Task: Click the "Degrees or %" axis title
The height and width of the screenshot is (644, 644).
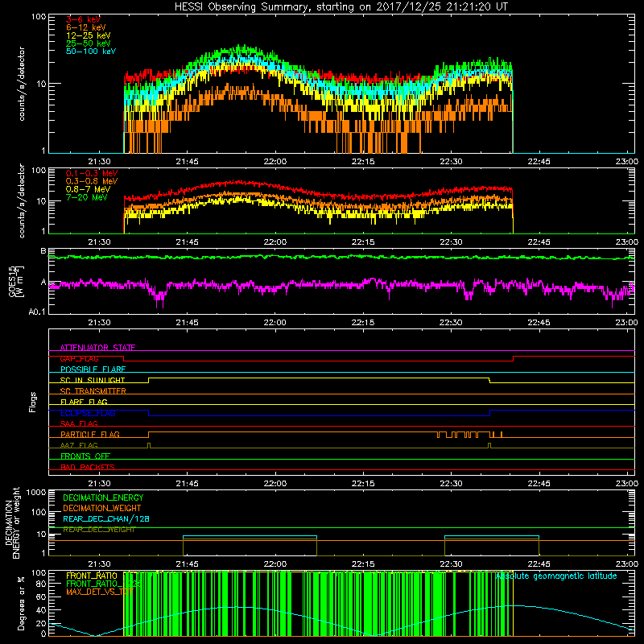Action: pos(21,603)
